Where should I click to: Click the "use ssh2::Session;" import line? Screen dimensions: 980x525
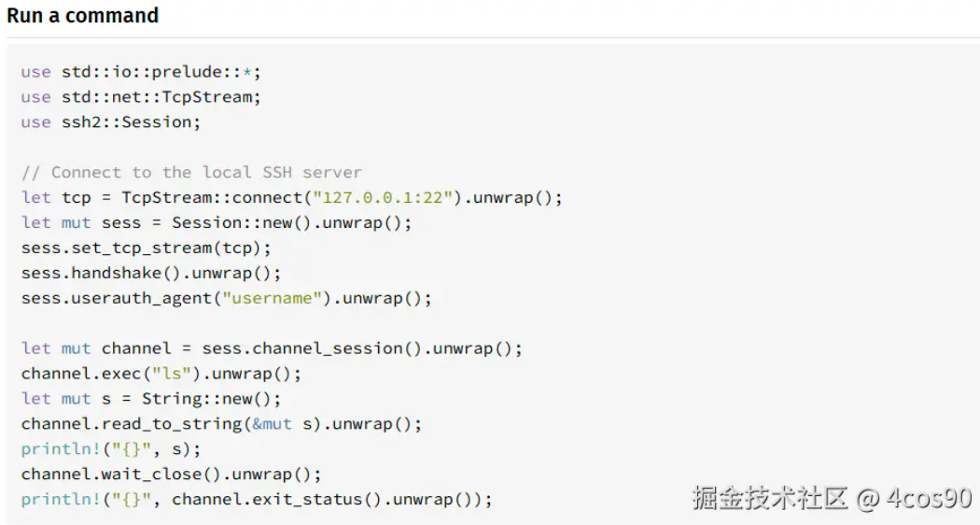click(x=111, y=122)
